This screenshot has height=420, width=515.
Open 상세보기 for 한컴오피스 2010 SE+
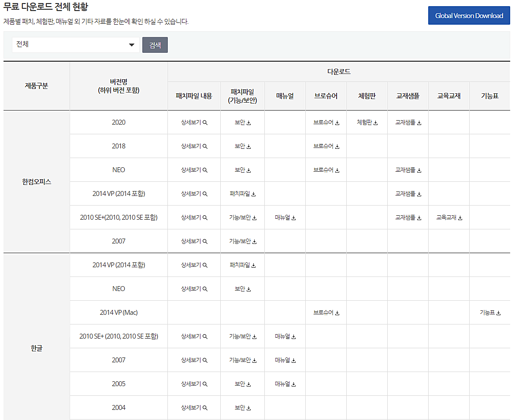(x=194, y=217)
